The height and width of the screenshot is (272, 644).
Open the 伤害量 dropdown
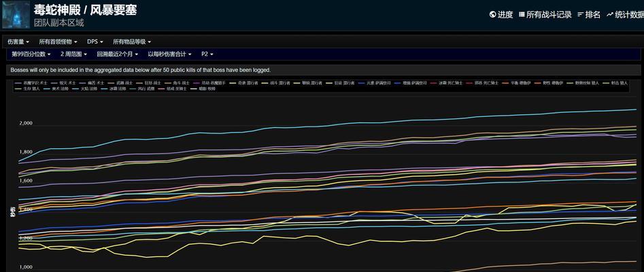pos(18,41)
